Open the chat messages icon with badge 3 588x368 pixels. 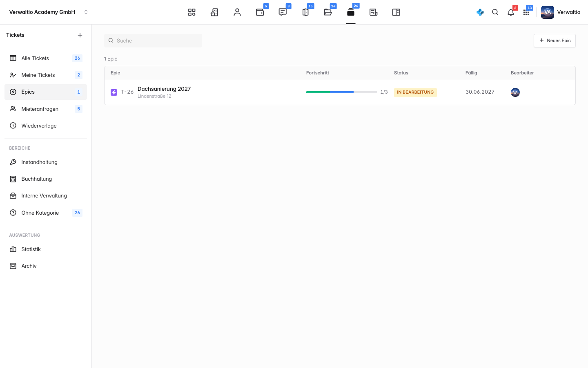283,12
